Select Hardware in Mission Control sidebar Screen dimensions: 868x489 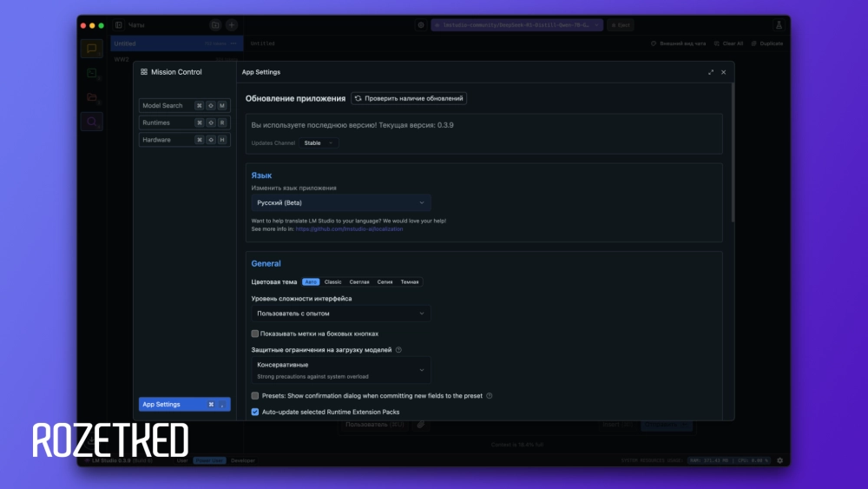tap(184, 140)
